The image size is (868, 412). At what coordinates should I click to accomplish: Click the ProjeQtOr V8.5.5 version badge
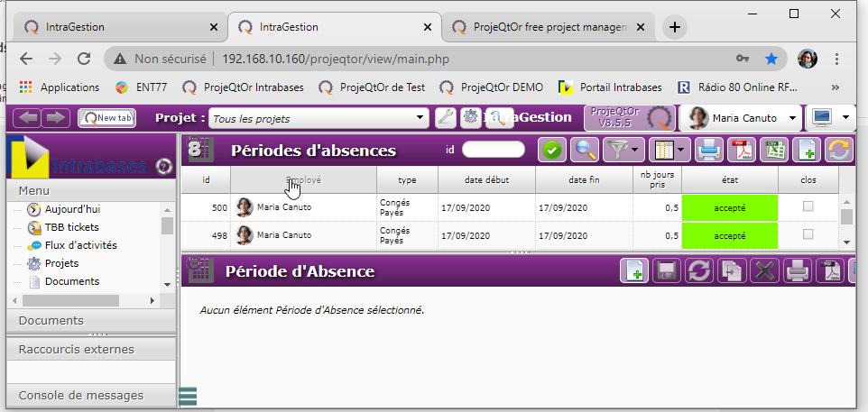tap(630, 118)
